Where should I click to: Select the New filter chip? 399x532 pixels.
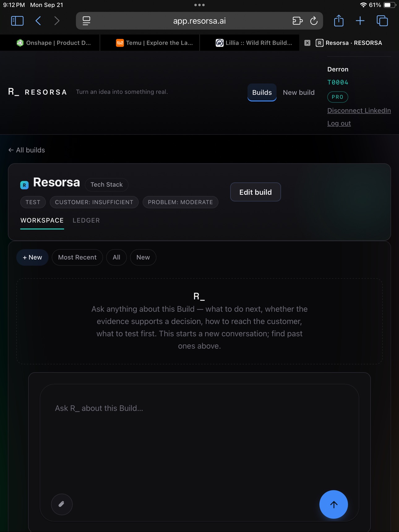point(143,257)
